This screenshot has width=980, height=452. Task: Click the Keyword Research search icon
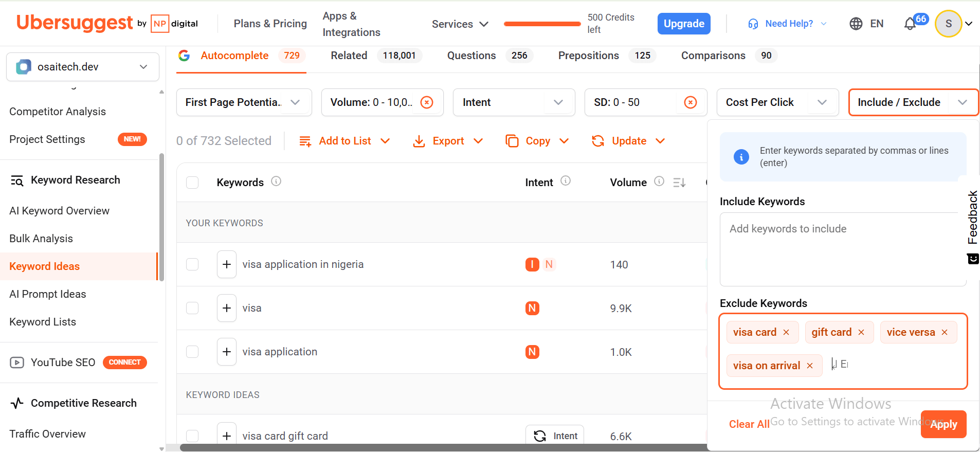[17, 180]
